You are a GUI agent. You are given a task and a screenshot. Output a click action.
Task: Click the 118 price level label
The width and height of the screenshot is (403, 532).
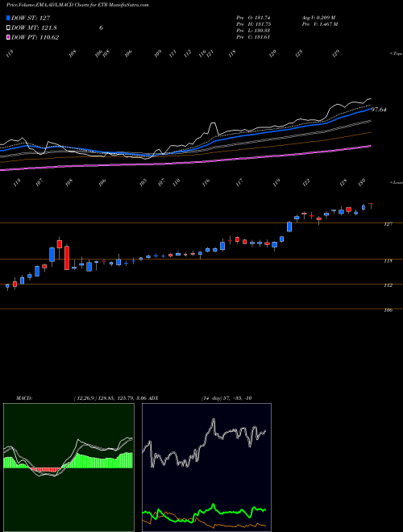pyautogui.click(x=388, y=261)
